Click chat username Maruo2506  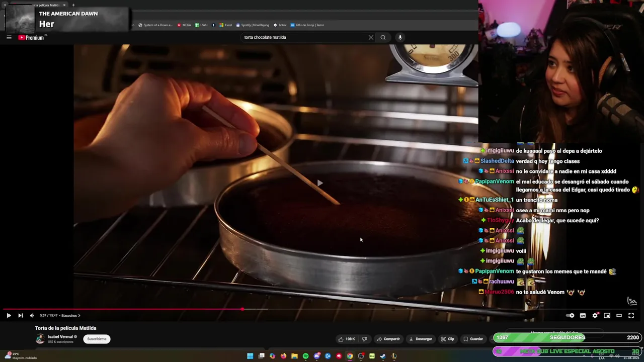499,292
